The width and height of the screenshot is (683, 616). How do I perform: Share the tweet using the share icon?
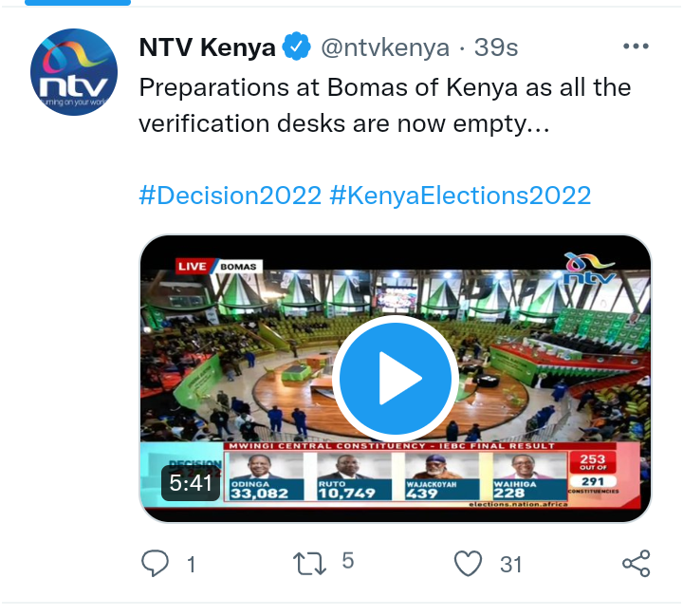pos(637,564)
